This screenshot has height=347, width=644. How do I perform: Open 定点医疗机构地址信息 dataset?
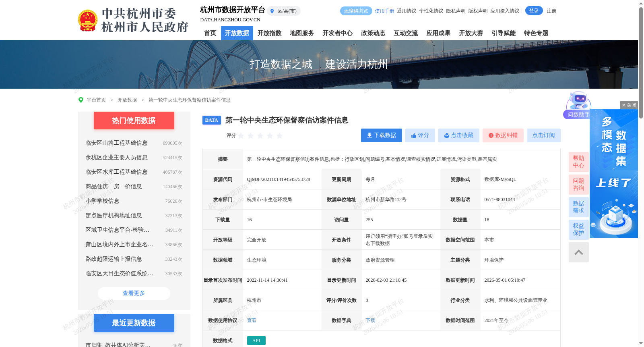click(114, 216)
